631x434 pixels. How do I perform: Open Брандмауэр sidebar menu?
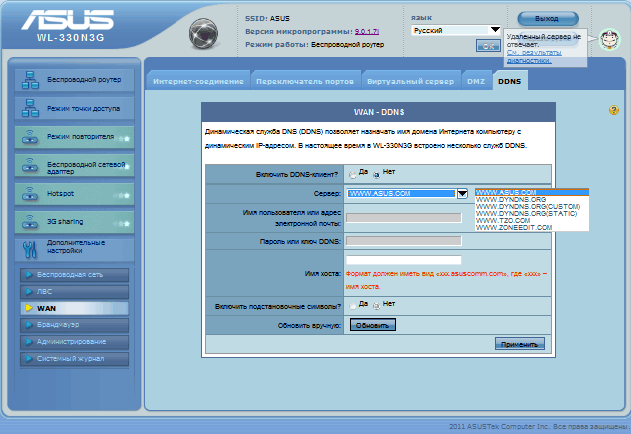click(x=74, y=325)
